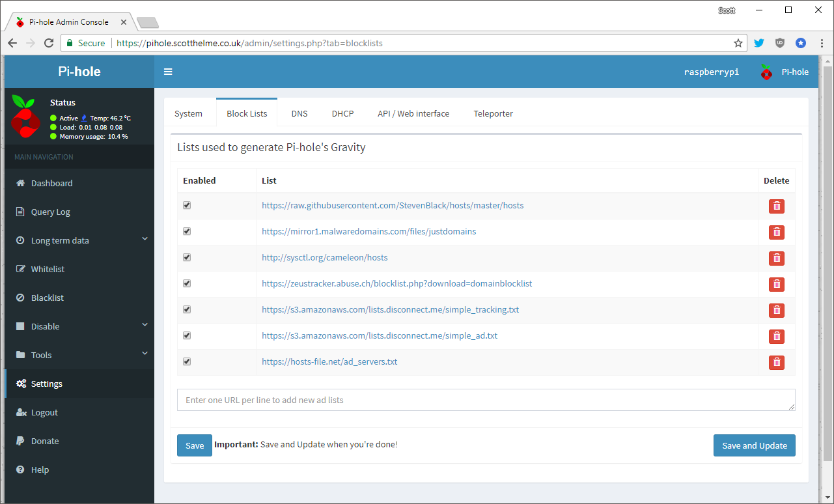The image size is (834, 504).
Task: Open the Teleporter tab
Action: pos(493,113)
